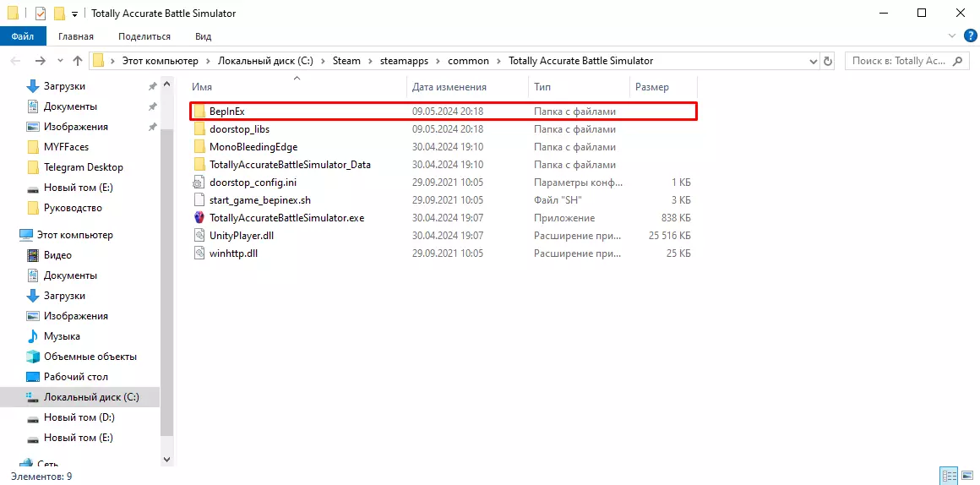The height and width of the screenshot is (485, 980).
Task: Open Рабочий стол in navigation pane
Action: pyautogui.click(x=76, y=377)
